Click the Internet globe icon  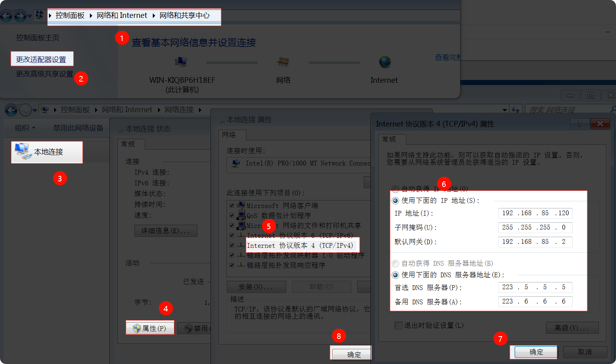tap(384, 62)
